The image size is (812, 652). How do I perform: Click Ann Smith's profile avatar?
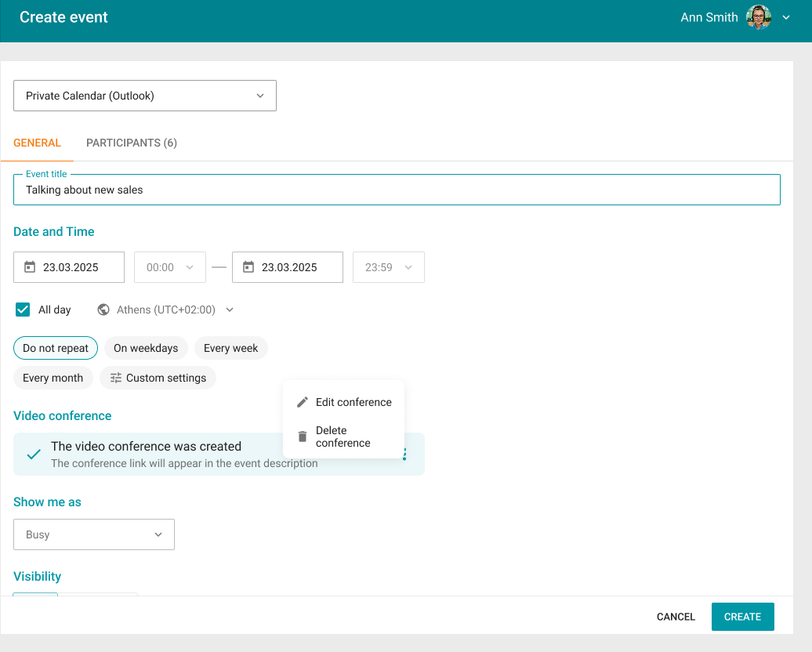pyautogui.click(x=759, y=17)
